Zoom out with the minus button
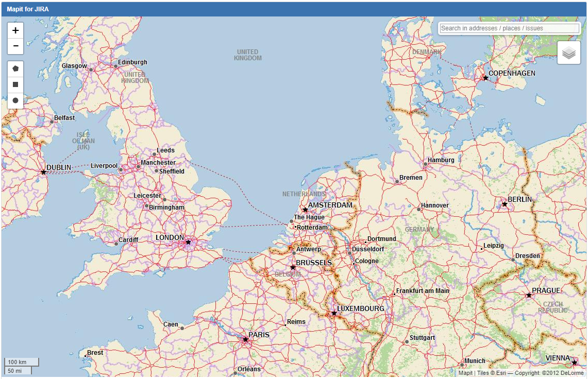The height and width of the screenshot is (379, 588). coord(15,46)
